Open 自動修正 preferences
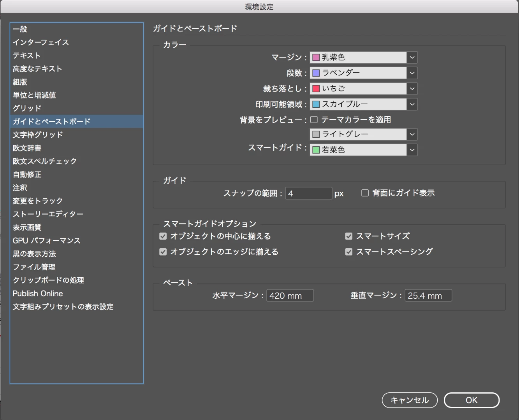Viewport: 519px width, 420px height. pyautogui.click(x=77, y=175)
